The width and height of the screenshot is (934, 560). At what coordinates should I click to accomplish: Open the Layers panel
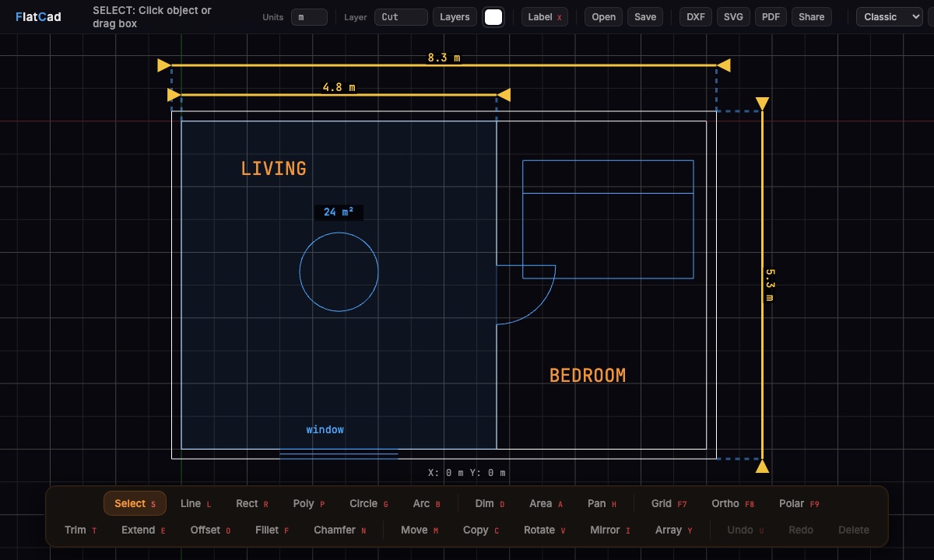[x=455, y=17]
